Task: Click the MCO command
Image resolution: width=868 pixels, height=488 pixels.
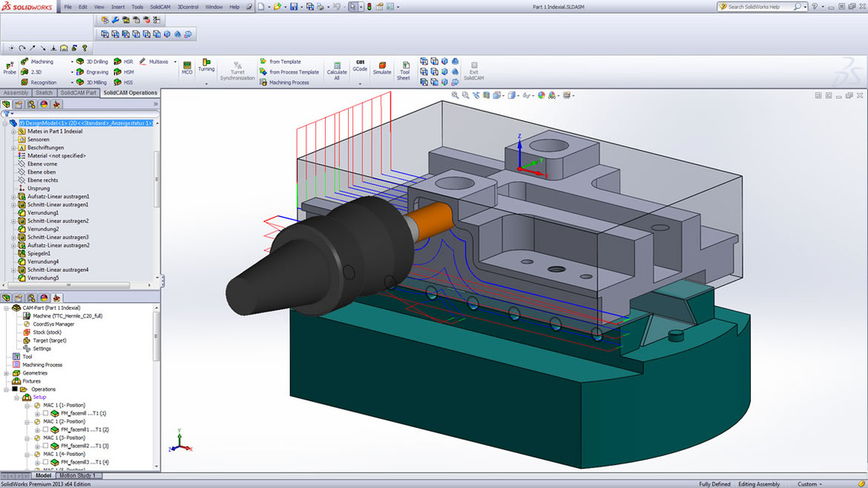Action: [x=187, y=68]
